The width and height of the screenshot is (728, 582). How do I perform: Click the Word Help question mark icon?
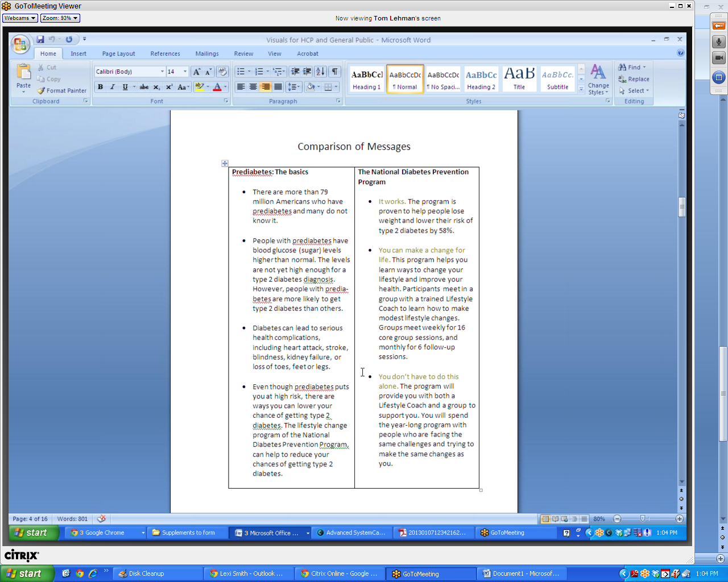pyautogui.click(x=680, y=53)
